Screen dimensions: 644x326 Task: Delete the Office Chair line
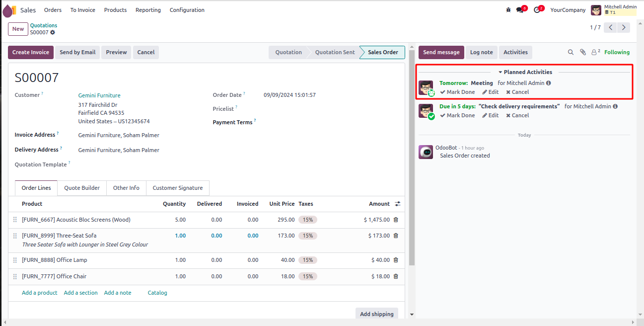[396, 276]
